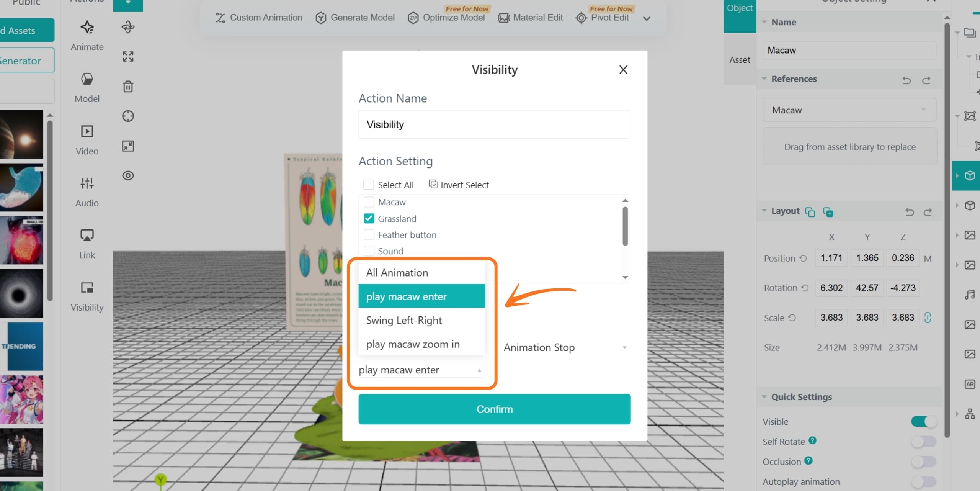Reset Position with the reset icon

(x=803, y=259)
